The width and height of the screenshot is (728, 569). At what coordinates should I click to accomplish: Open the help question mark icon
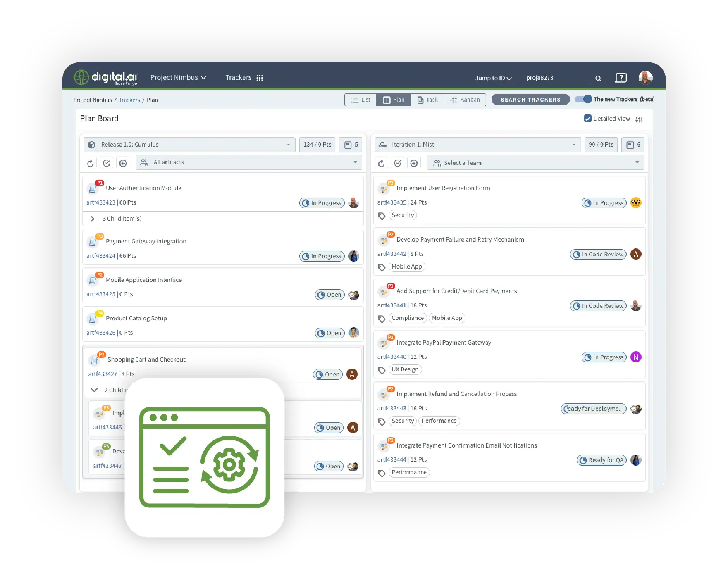coord(621,78)
